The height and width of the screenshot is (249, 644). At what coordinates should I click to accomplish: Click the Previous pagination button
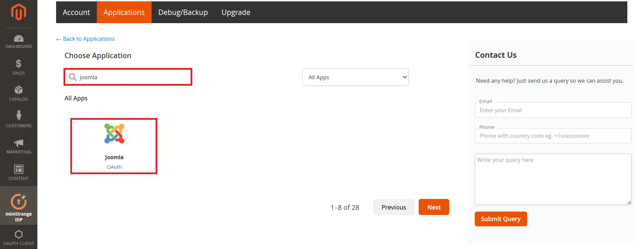(394, 207)
